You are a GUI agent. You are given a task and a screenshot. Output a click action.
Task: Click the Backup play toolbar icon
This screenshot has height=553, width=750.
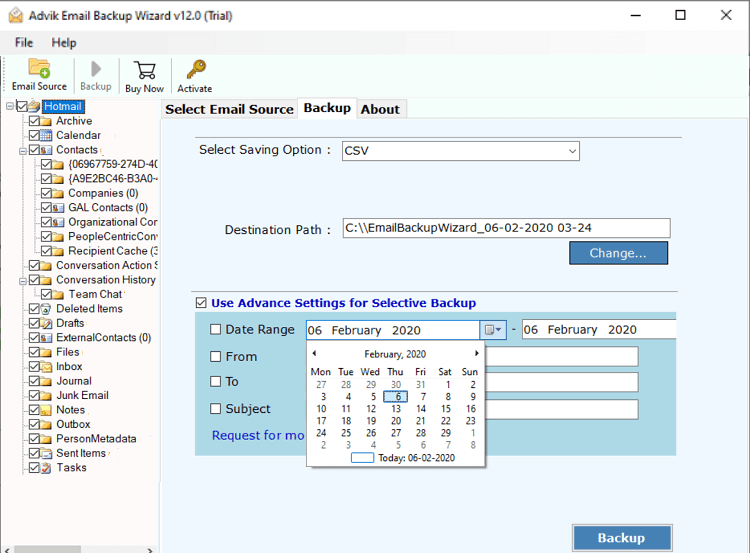(x=96, y=69)
